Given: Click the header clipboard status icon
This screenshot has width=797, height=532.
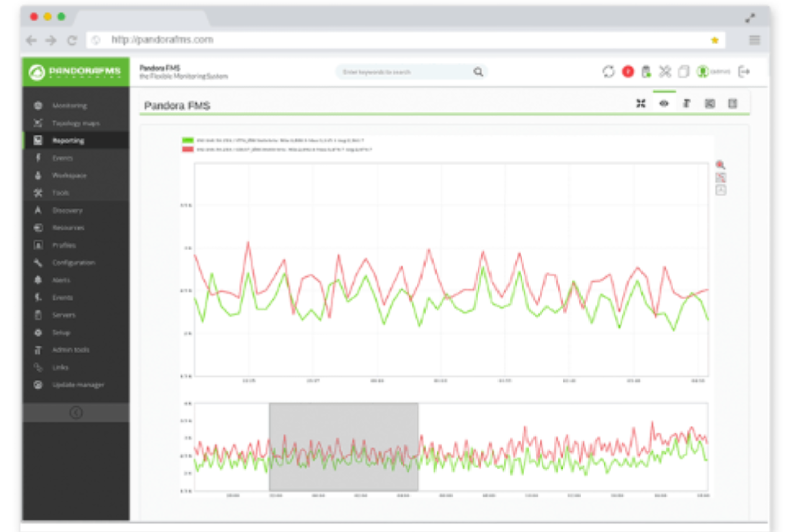Looking at the screenshot, I should coord(646,72).
